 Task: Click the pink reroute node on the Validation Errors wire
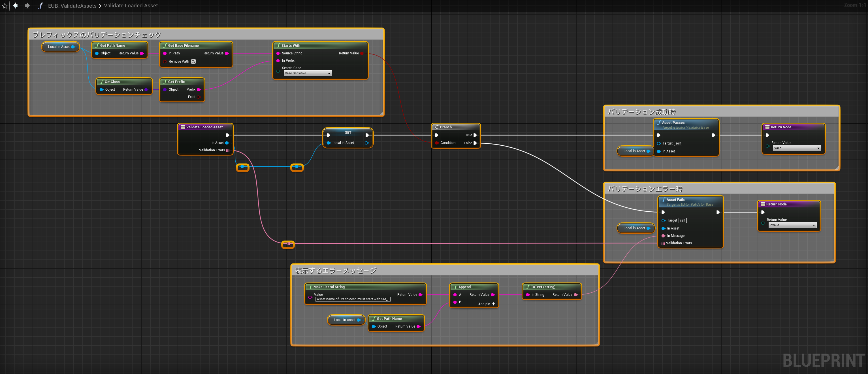click(288, 244)
